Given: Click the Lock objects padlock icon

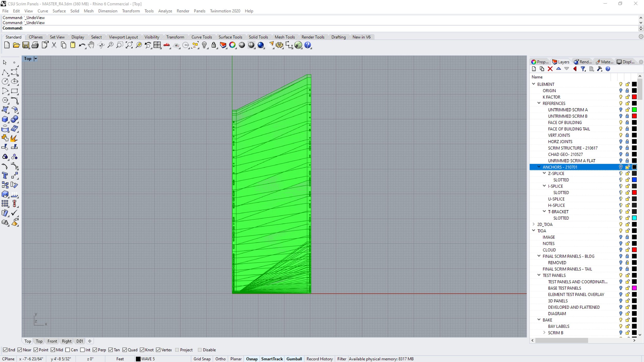Looking at the screenshot, I should click(x=214, y=45).
